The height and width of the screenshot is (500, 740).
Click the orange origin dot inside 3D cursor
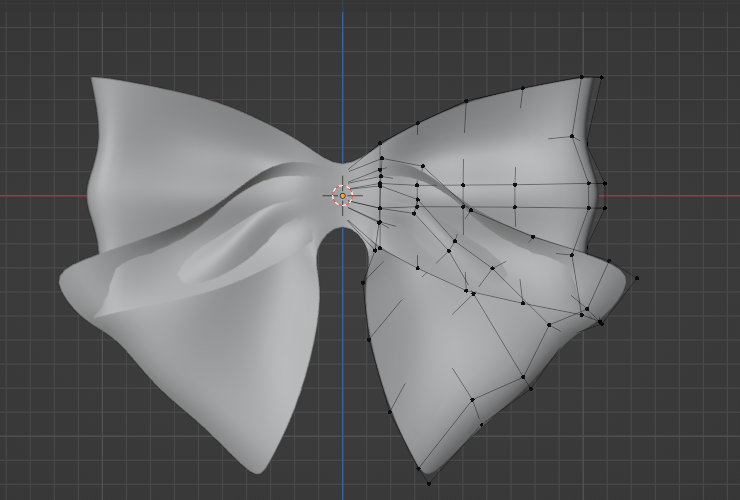[x=343, y=195]
